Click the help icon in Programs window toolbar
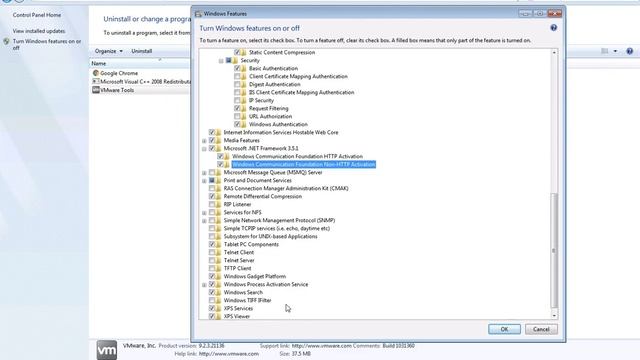The image size is (640, 360). click(629, 51)
